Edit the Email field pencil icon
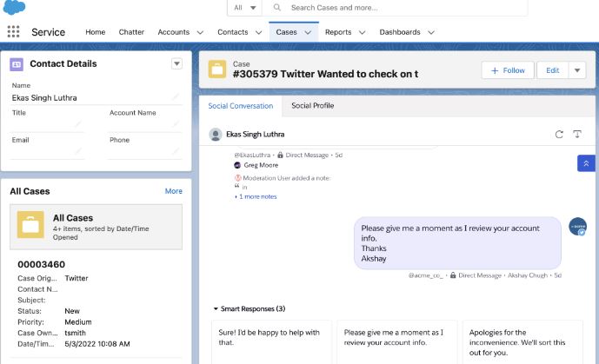 pyautogui.click(x=78, y=151)
